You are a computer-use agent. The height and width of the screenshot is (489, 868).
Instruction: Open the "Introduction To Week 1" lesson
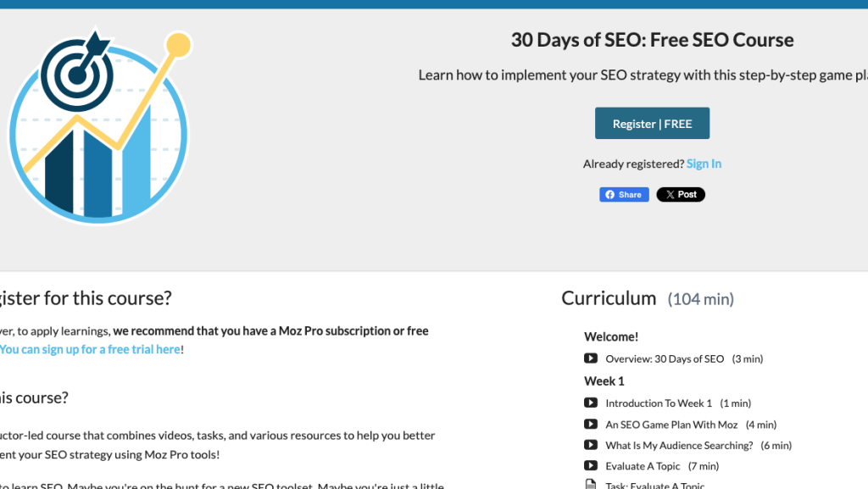659,403
